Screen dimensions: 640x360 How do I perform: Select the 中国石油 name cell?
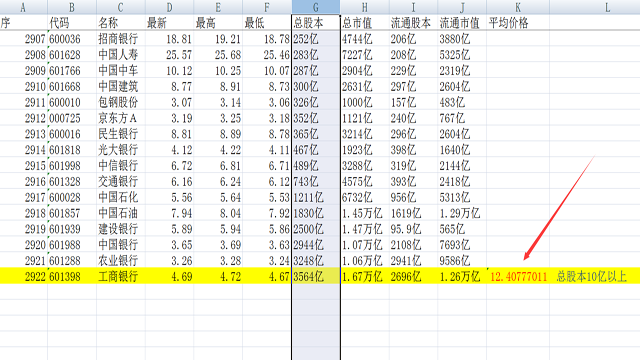[x=120, y=213]
